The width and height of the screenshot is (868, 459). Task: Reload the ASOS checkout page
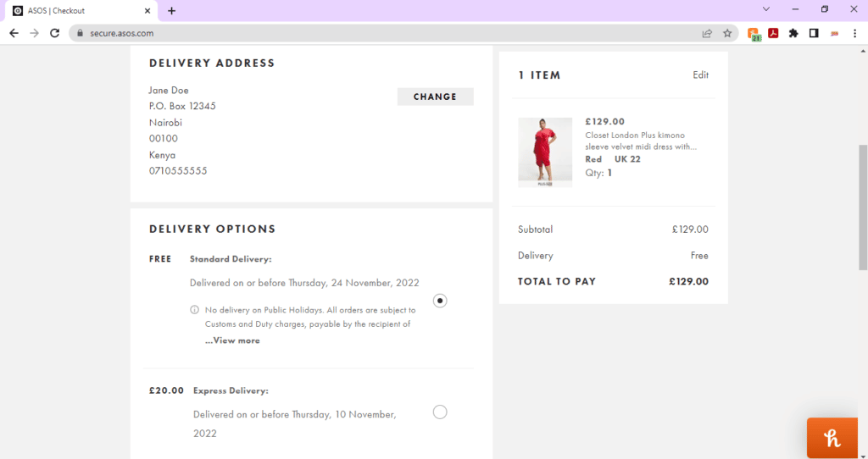point(54,33)
